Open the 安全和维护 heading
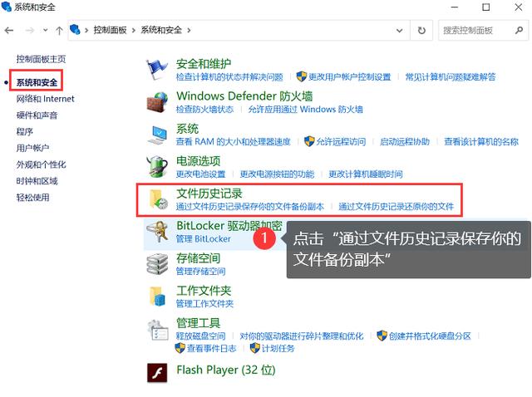The height and width of the screenshot is (397, 532). pos(204,64)
